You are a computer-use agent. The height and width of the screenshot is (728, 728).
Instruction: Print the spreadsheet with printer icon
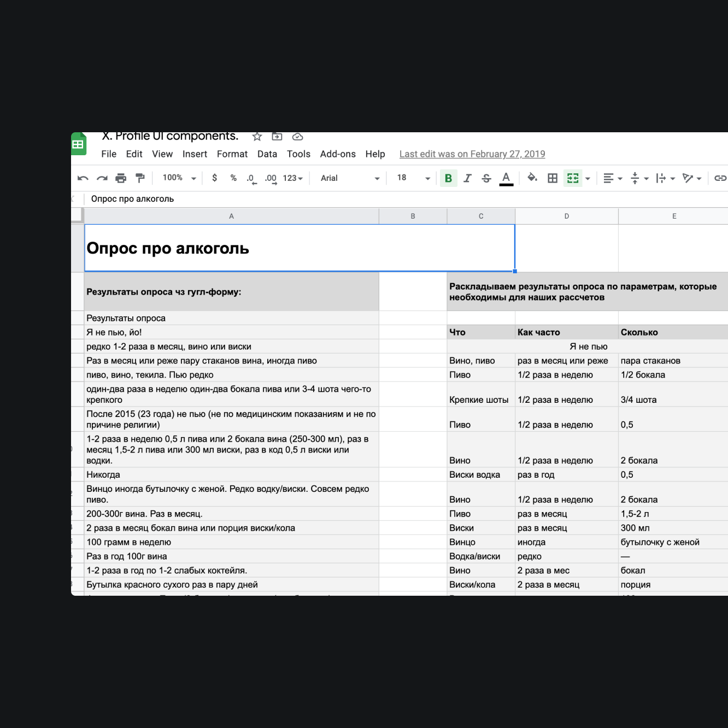pos(121,178)
